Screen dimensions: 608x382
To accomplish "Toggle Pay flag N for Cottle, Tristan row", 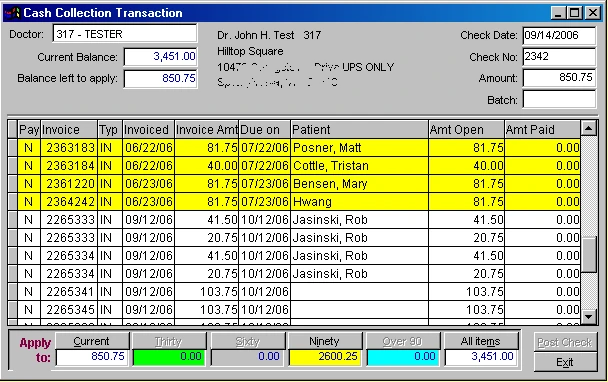I will (29, 166).
